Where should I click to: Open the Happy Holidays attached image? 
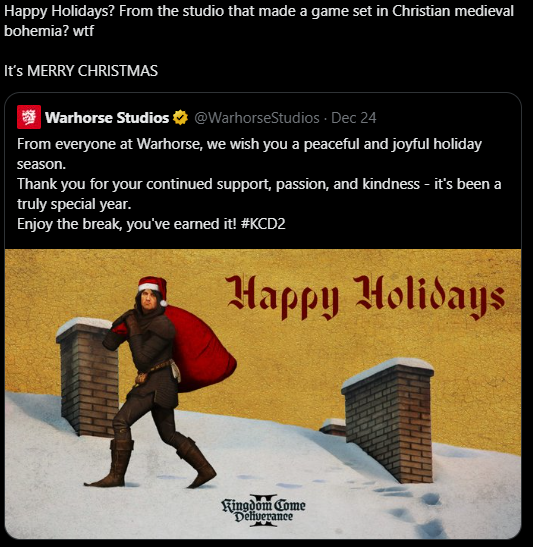pos(263,394)
